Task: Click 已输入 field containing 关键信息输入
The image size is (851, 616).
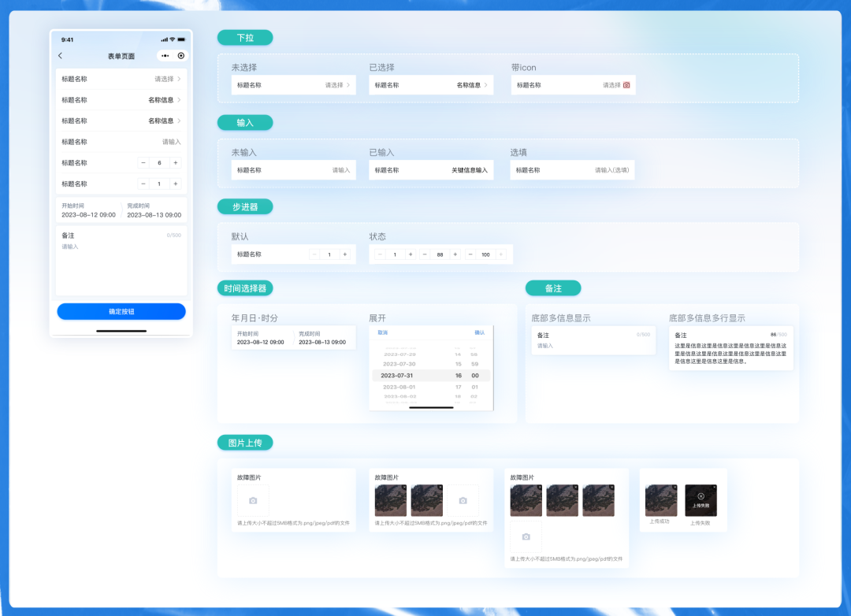Action: click(431, 170)
